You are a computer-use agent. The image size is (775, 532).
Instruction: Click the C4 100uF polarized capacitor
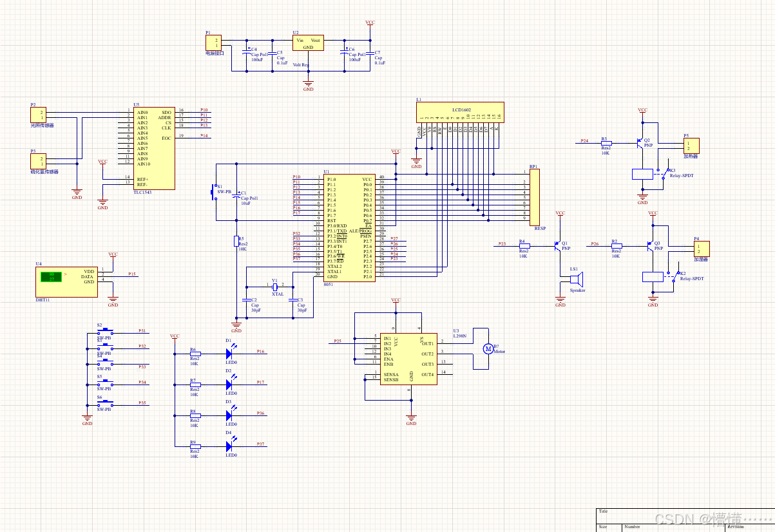coord(247,50)
